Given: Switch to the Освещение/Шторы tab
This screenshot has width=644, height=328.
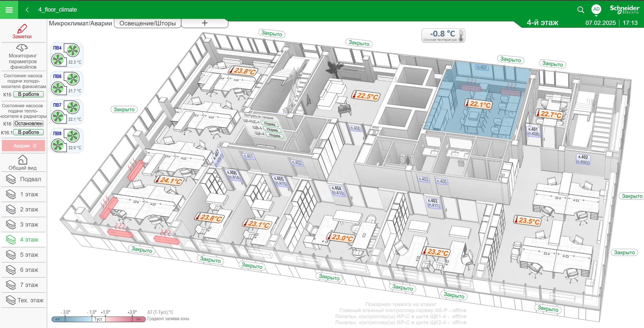Looking at the screenshot, I should pyautogui.click(x=147, y=23).
